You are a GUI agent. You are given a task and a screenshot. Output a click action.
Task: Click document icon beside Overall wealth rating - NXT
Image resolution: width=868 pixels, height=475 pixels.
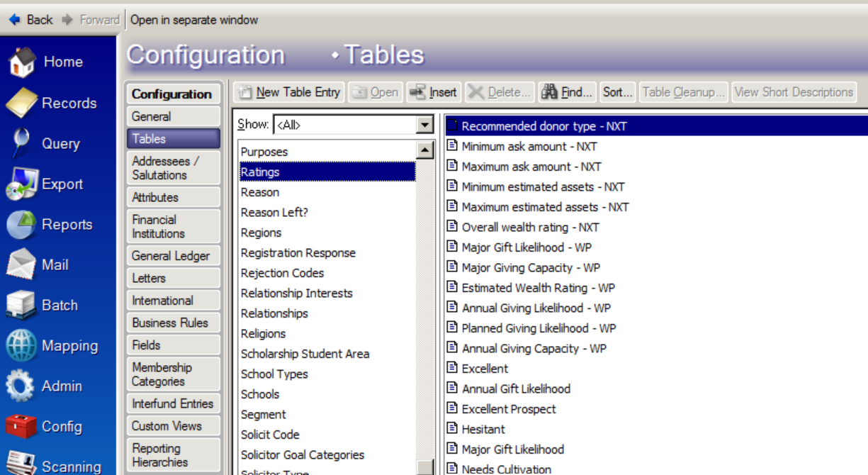click(452, 227)
